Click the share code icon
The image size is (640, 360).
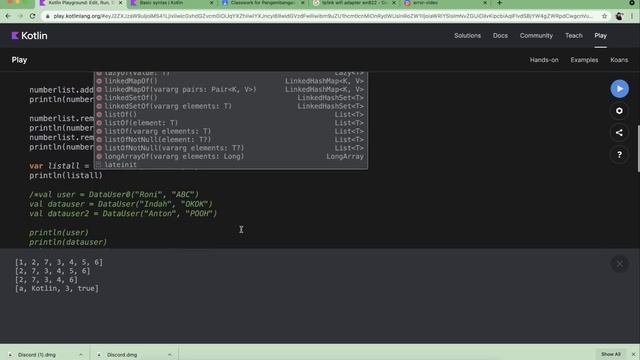pos(619,133)
